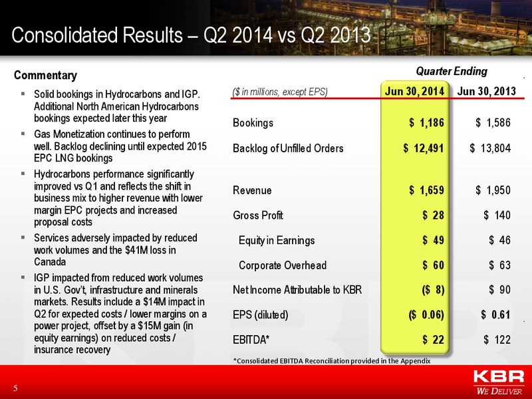Select the Jun 30, 2014 column header
The image size is (532, 399).
[414, 91]
